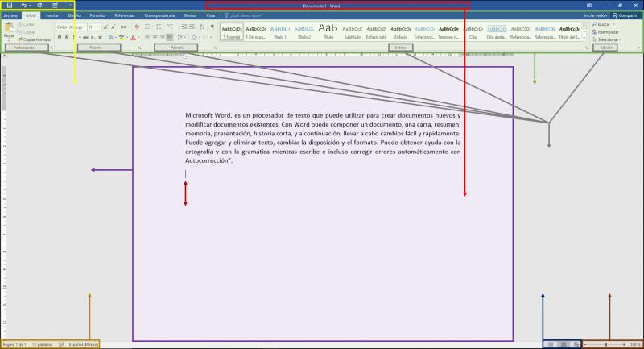Click the Español (México) language indicator
The image size is (644, 349).
point(84,344)
